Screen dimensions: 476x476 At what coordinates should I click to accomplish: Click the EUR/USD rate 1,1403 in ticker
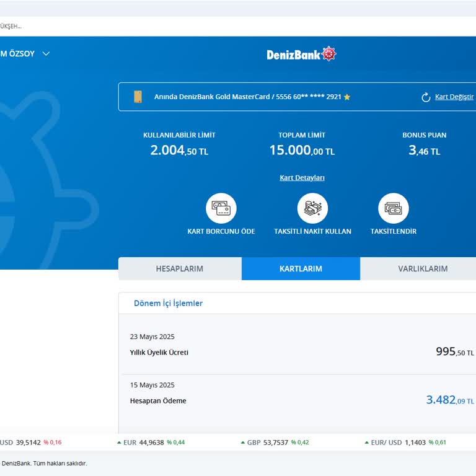pyautogui.click(x=415, y=443)
